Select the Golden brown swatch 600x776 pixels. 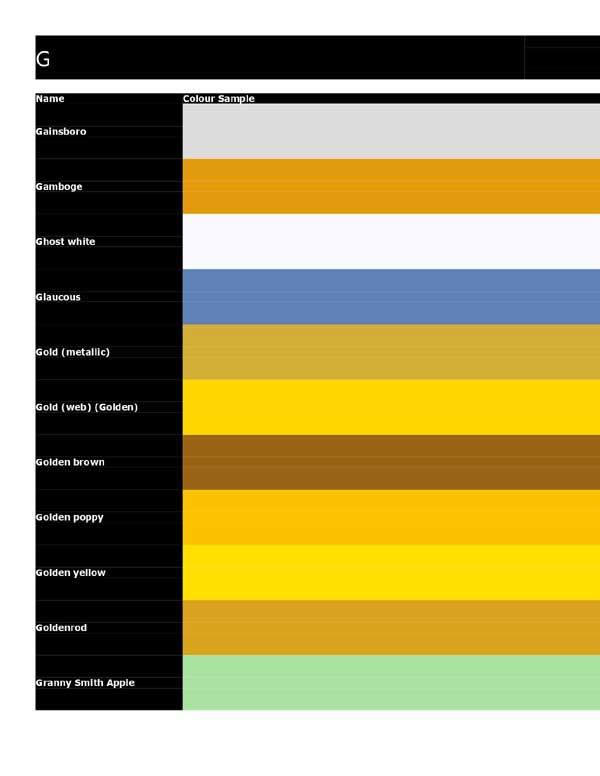[x=391, y=462]
